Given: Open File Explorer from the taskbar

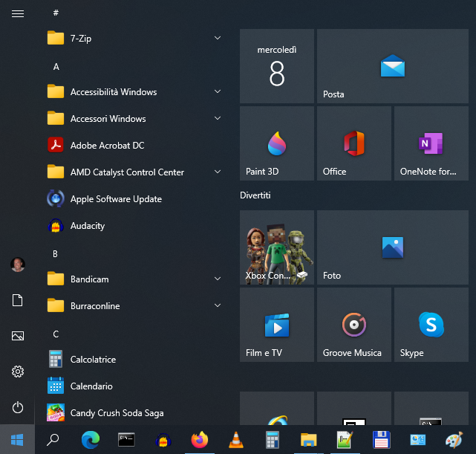Looking at the screenshot, I should point(309,439).
